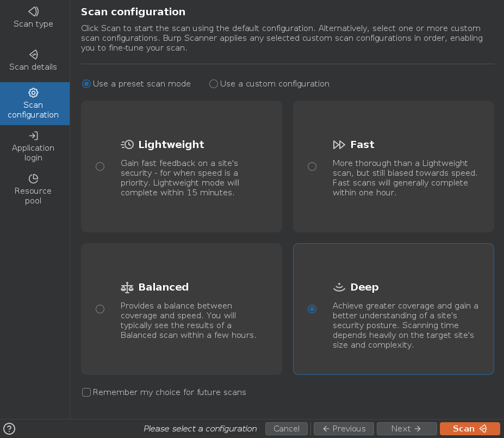The width and height of the screenshot is (504, 438).
Task: Select the Deep scan mode radio button
Action: [x=312, y=309]
